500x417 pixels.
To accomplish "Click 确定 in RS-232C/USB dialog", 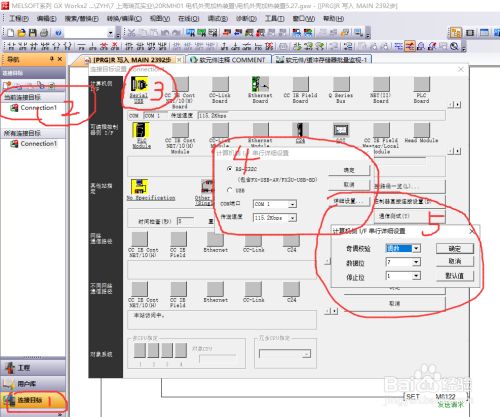I will click(x=349, y=170).
